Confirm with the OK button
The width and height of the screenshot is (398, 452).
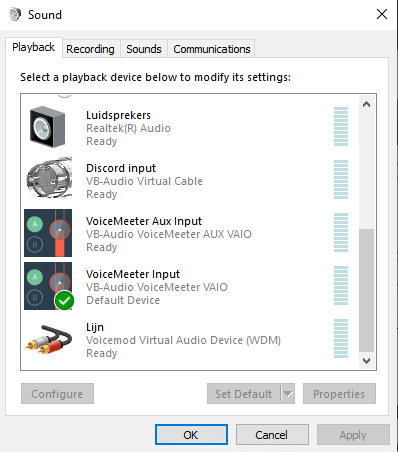point(191,435)
